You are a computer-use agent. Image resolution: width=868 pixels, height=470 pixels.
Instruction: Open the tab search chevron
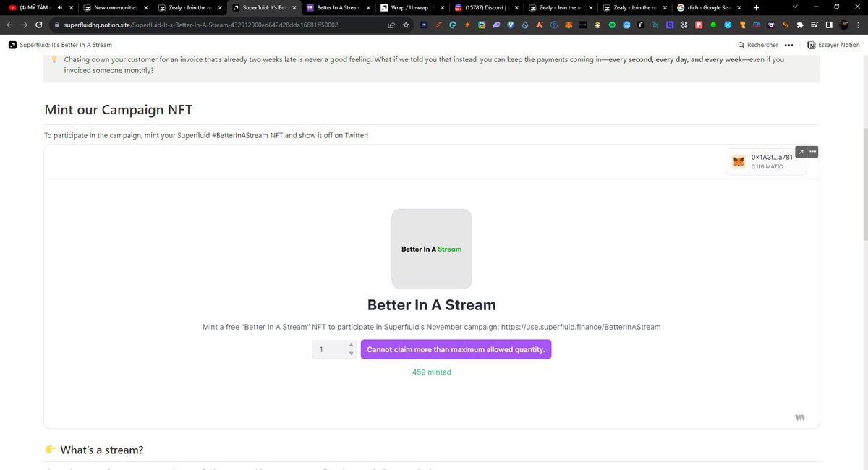coord(796,7)
